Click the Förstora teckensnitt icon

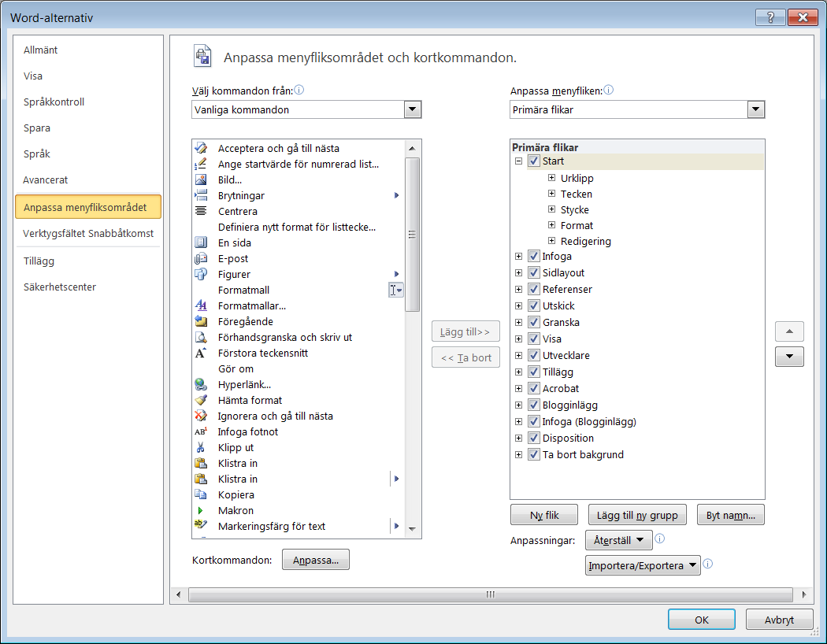(201, 353)
